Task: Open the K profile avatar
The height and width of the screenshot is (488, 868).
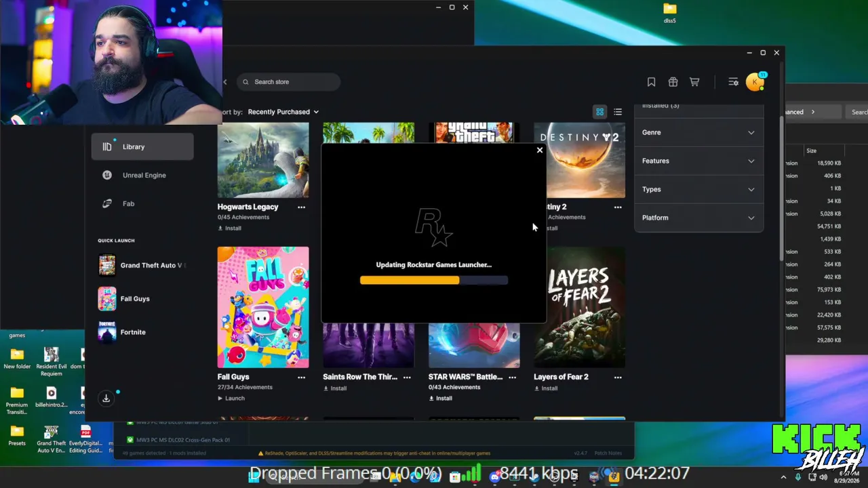Action: click(x=754, y=82)
